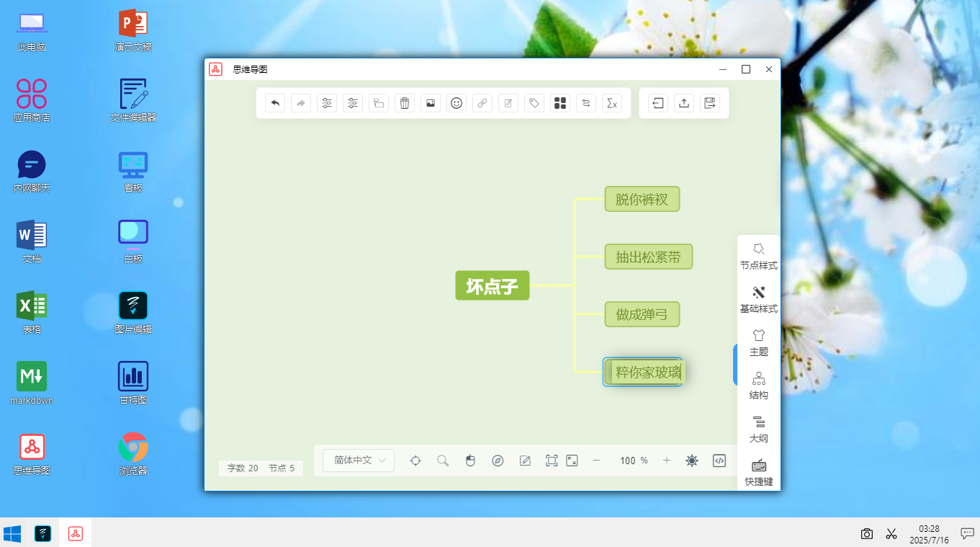The image size is (980, 547).
Task: Open the 文件编辑器 desktop icon
Action: (x=133, y=102)
